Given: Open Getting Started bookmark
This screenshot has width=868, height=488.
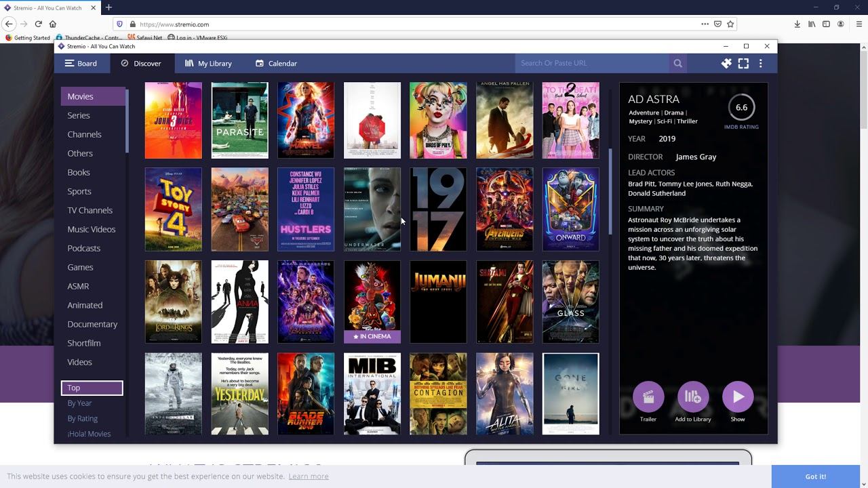Looking at the screenshot, I should coord(28,38).
